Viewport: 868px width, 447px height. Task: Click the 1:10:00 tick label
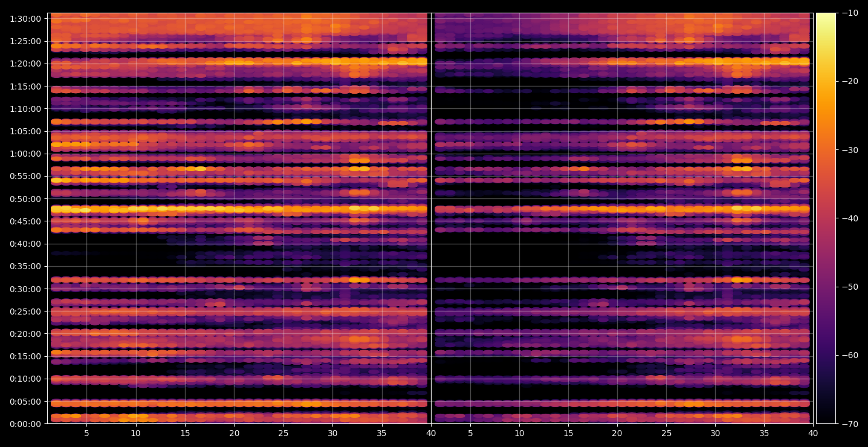coord(25,109)
